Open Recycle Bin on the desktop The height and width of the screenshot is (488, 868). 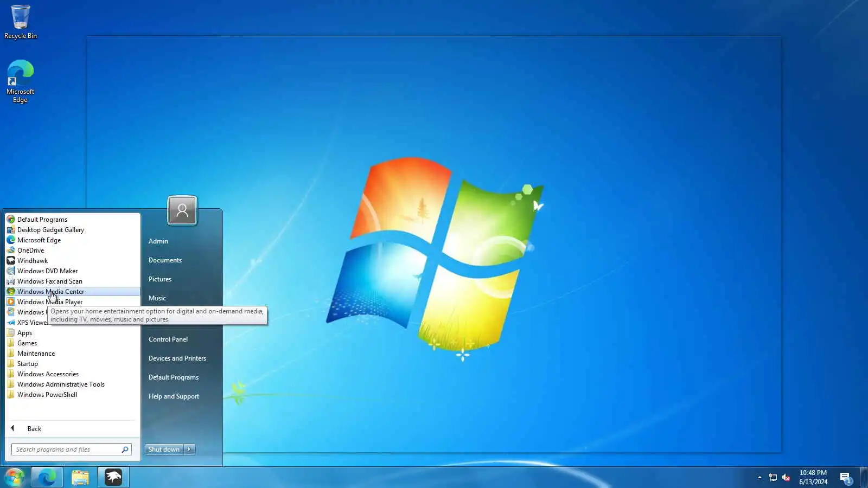click(x=21, y=22)
